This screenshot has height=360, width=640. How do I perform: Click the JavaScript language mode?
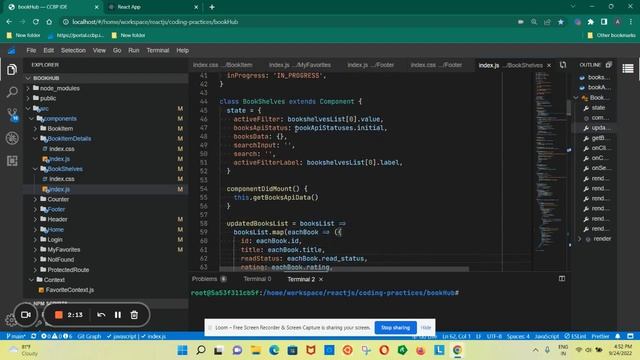click(547, 336)
